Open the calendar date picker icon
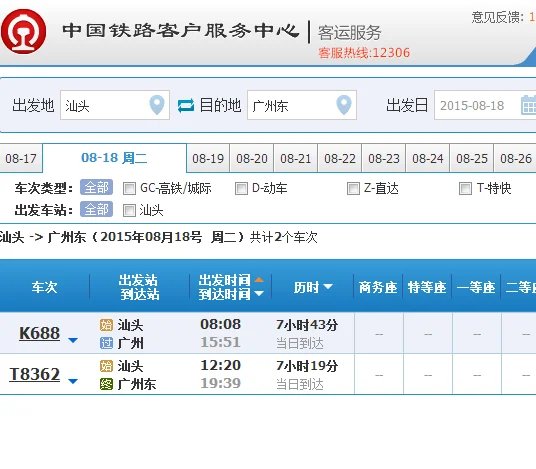Image resolution: width=536 pixels, height=469 pixels. pos(528,105)
